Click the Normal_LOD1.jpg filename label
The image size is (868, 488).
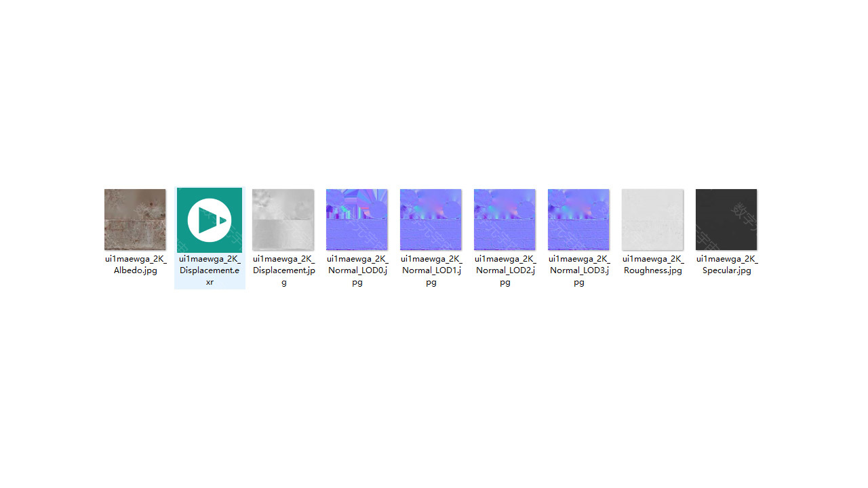pos(431,270)
